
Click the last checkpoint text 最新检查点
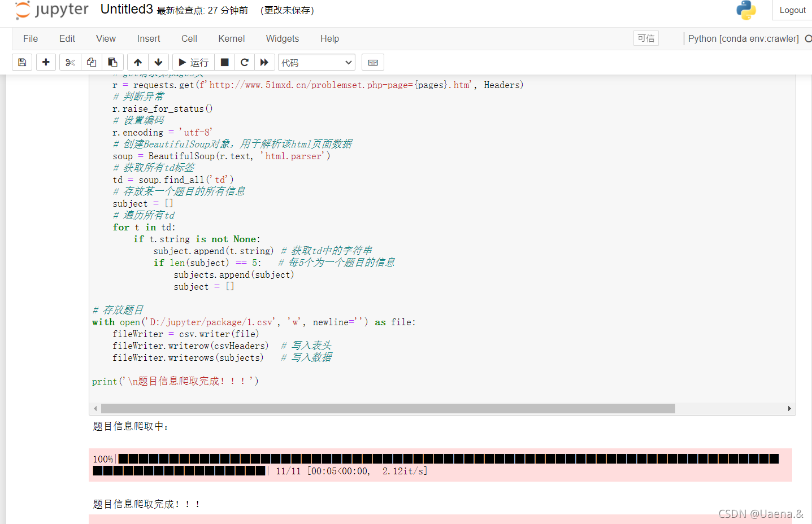pos(202,10)
